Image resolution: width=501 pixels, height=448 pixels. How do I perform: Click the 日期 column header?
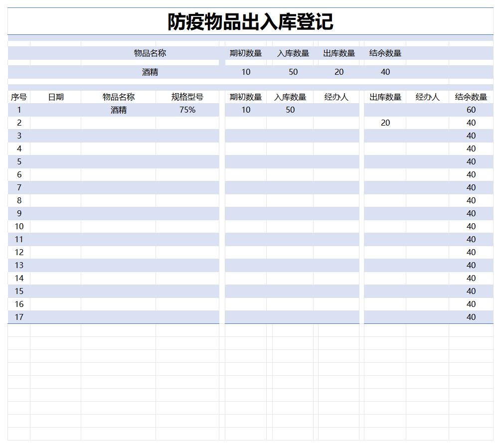[x=56, y=97]
